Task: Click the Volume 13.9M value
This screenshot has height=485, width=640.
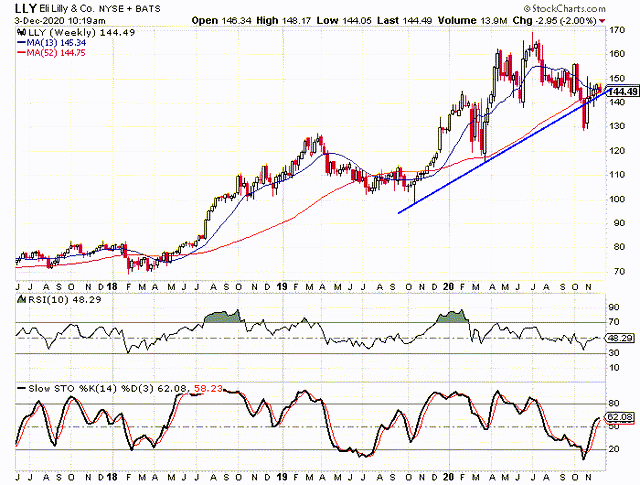Action: pyautogui.click(x=472, y=20)
